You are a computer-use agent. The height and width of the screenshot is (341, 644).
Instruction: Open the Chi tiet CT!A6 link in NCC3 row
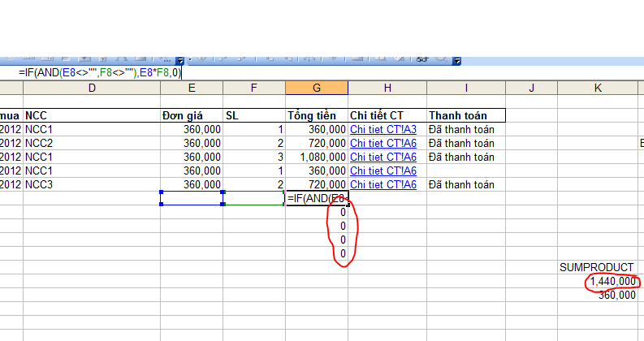[x=383, y=184]
